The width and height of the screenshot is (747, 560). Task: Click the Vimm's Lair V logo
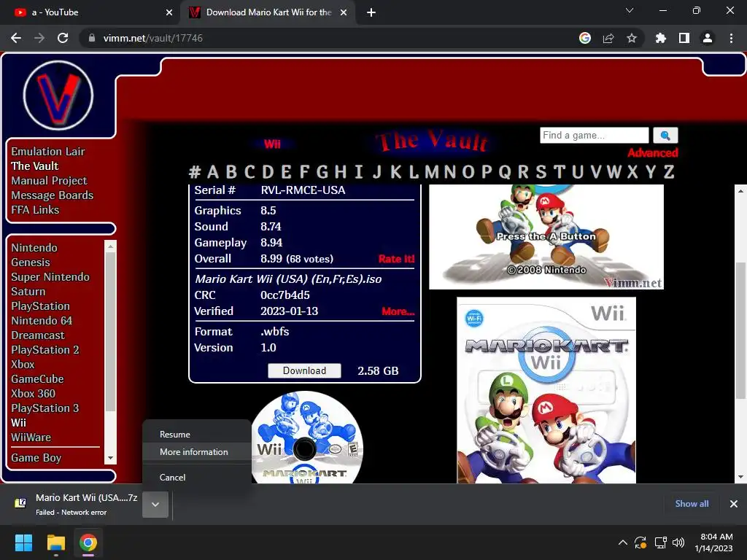[58, 96]
